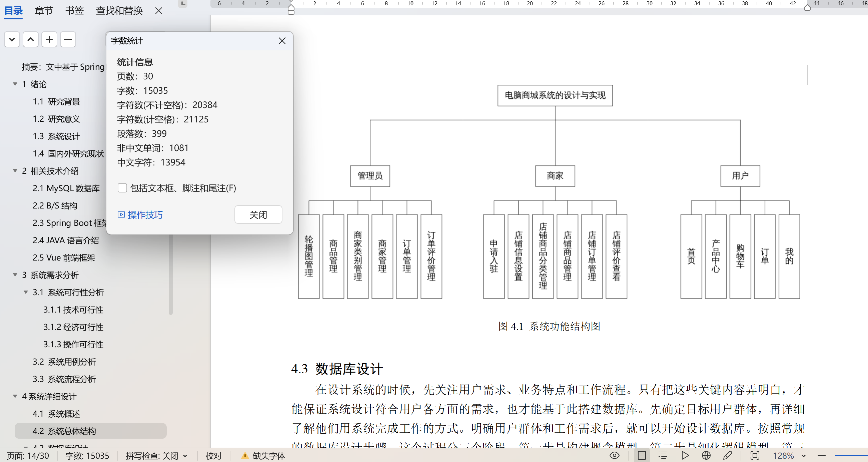Collapse '3.1 系统可行性分析' tree node
Screen dimensions: 868x462
point(26,292)
